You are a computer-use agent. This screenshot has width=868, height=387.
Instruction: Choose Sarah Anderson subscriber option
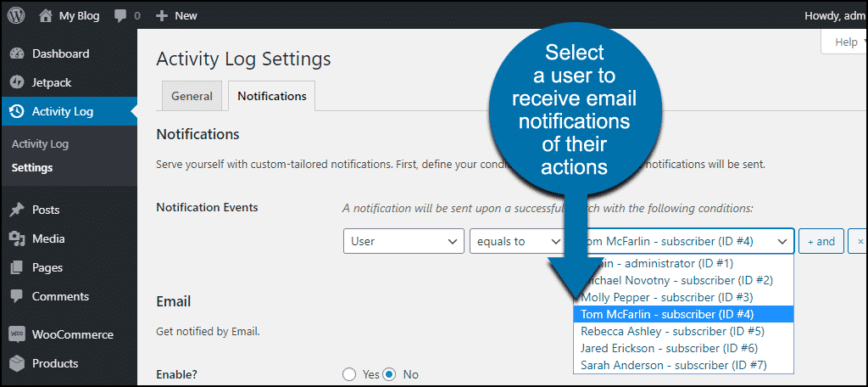coord(684,365)
